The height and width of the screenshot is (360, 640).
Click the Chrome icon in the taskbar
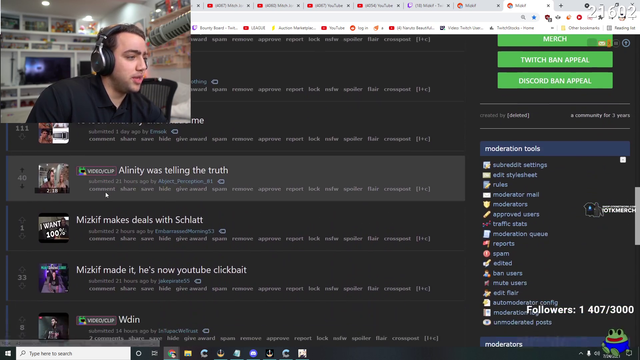[x=172, y=353]
